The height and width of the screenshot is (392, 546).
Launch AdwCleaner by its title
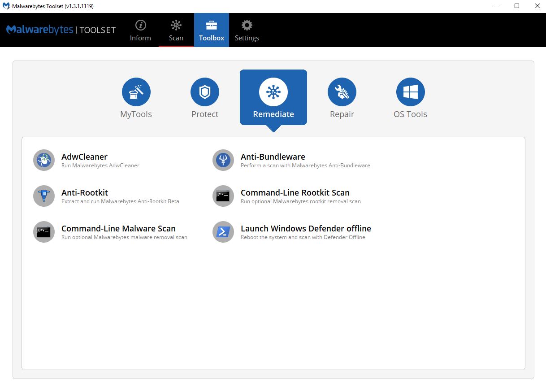[x=84, y=157]
